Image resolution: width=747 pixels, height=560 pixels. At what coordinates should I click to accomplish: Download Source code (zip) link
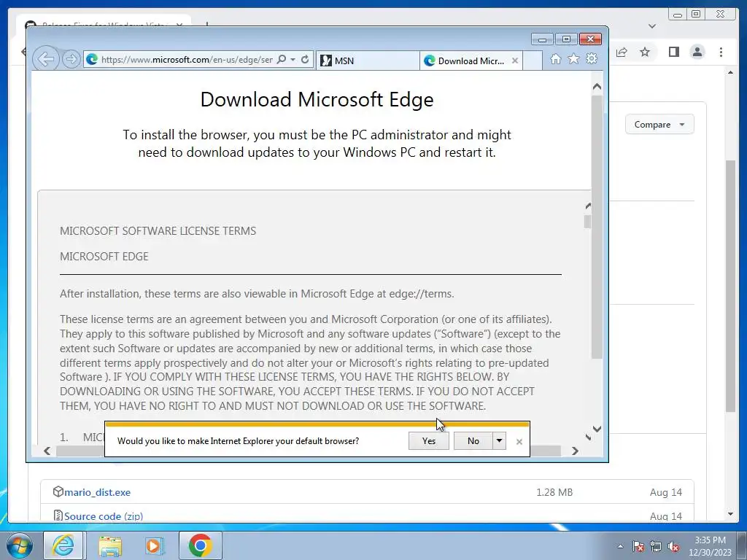104,516
